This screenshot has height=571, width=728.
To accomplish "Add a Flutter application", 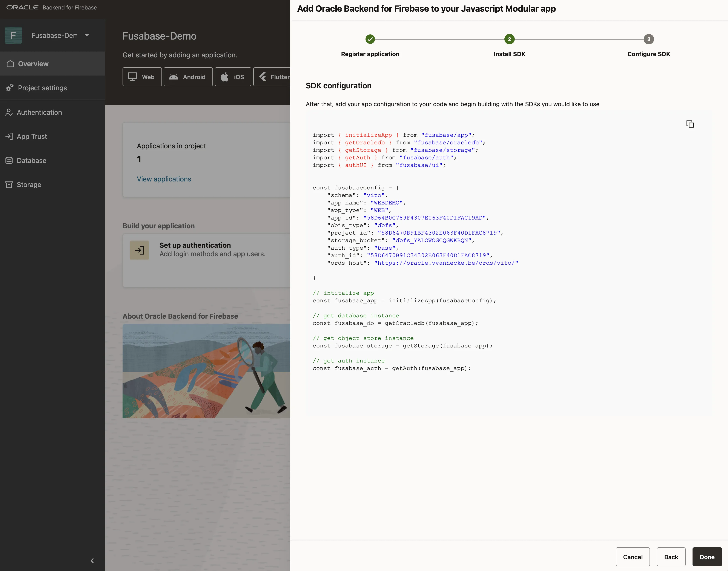I will (272, 77).
